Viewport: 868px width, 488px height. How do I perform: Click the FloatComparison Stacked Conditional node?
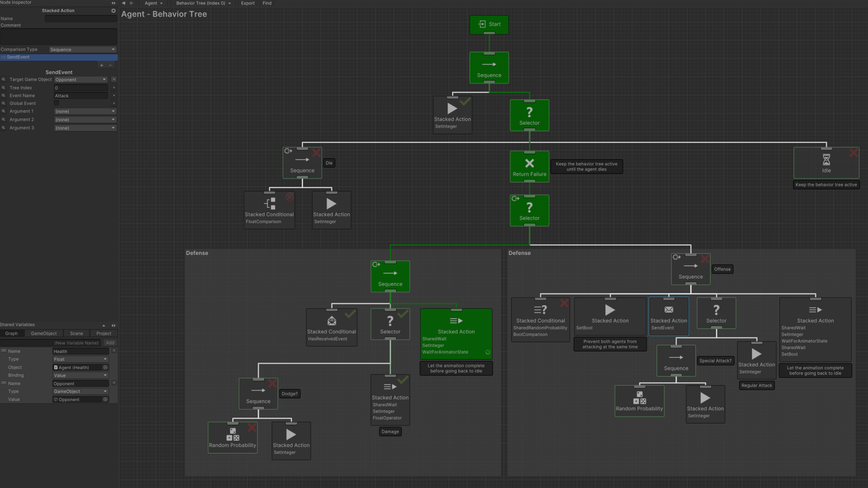coord(269,209)
